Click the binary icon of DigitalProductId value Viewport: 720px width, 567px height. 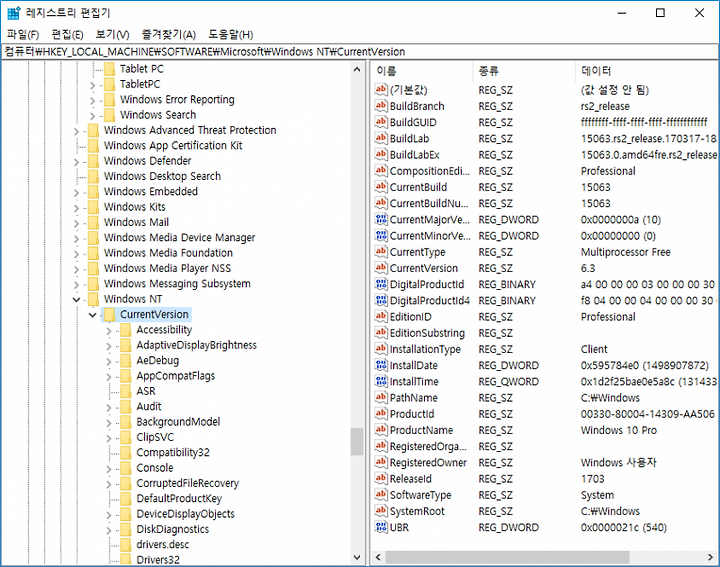point(381,284)
